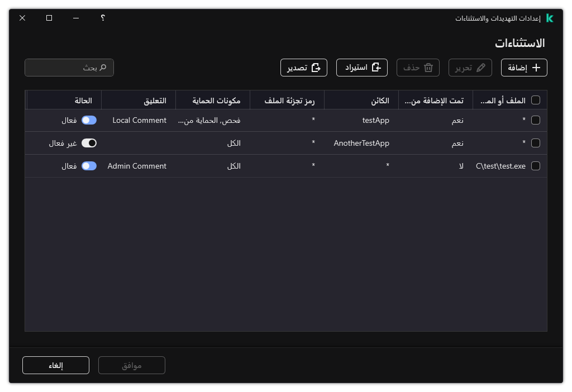This screenshot has height=392, width=572.
Task: Click the magnifier icon in the search box
Action: click(103, 68)
